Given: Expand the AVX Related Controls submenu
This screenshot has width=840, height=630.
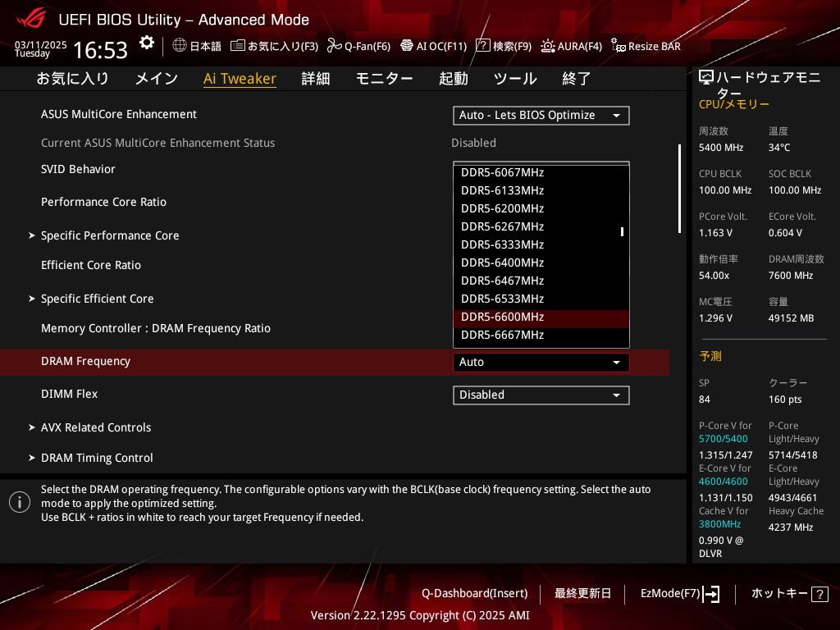Looking at the screenshot, I should pos(96,427).
